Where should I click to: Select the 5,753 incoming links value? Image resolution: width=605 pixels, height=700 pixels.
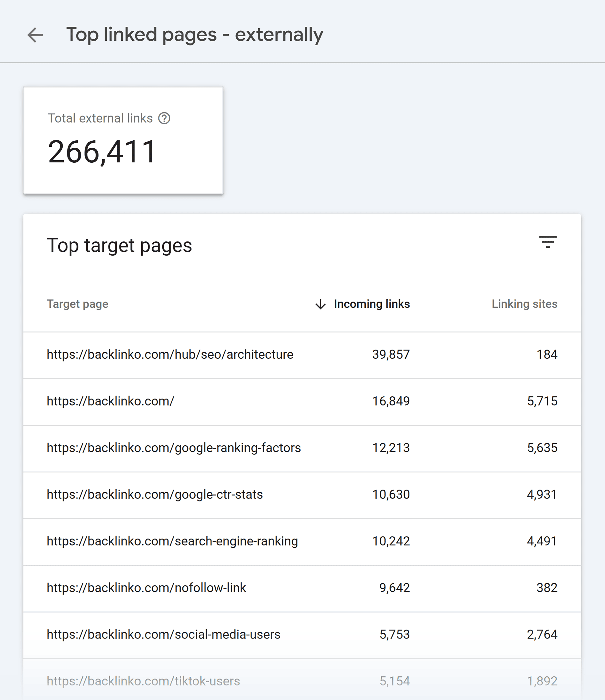tap(394, 634)
